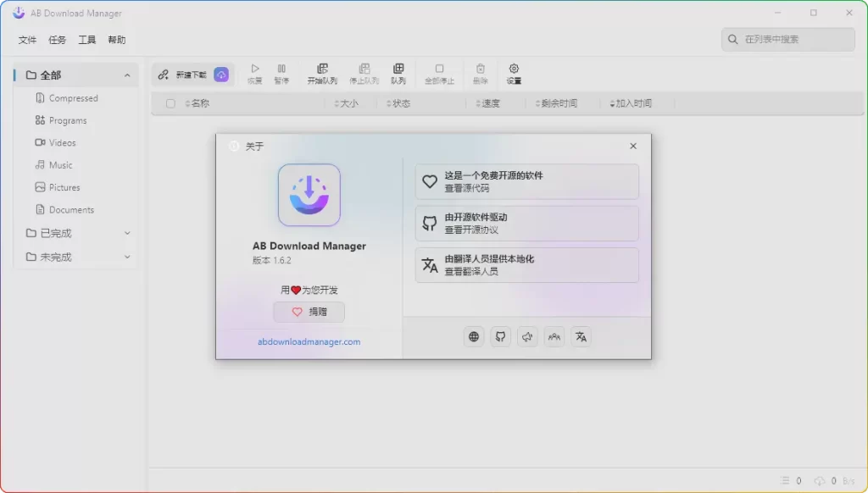Open the website globe icon in About dialog
The height and width of the screenshot is (493, 868).
tap(474, 336)
